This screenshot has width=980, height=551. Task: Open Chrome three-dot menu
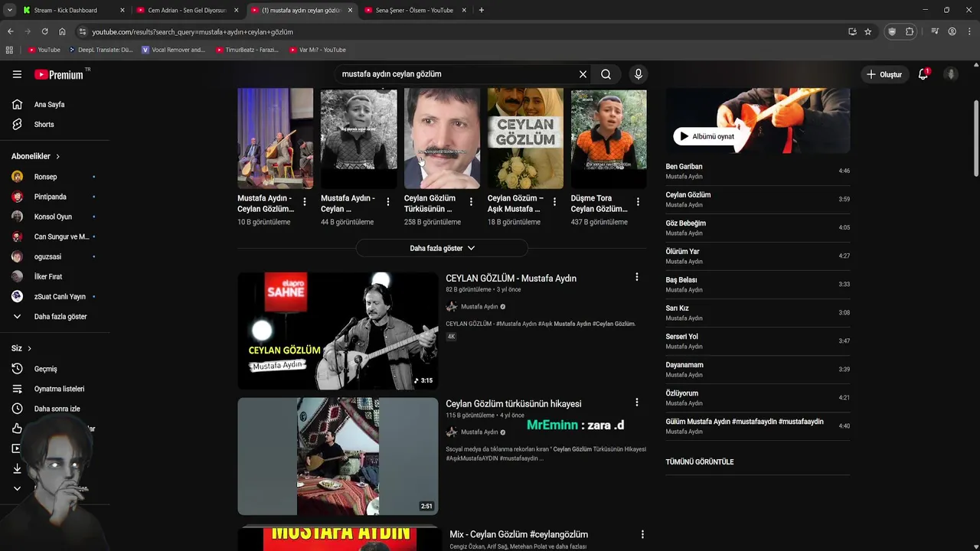pyautogui.click(x=969, y=31)
